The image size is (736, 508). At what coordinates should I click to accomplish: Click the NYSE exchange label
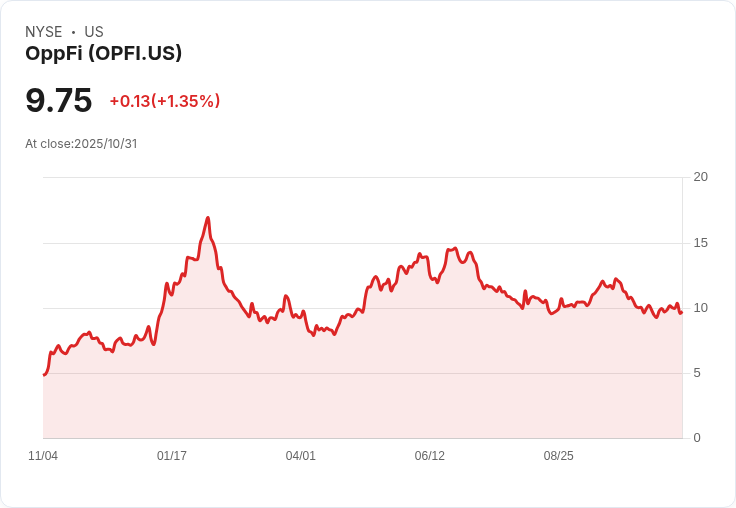click(x=44, y=32)
